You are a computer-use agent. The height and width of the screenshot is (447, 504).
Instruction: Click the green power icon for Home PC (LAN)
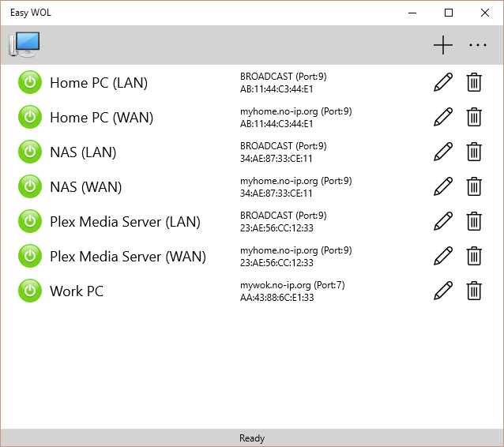coord(30,83)
